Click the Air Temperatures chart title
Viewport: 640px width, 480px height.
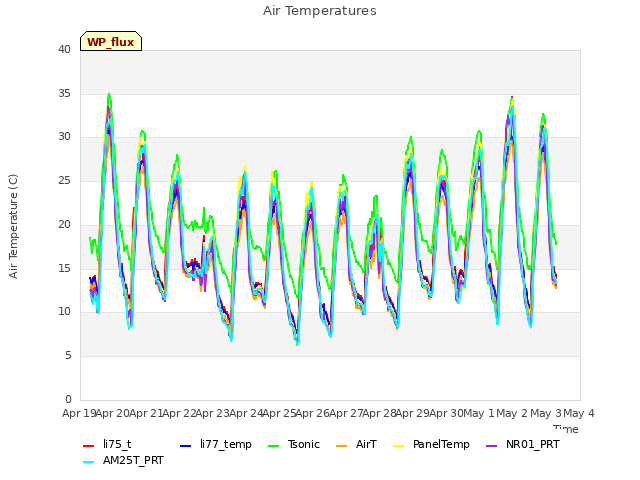tap(320, 11)
